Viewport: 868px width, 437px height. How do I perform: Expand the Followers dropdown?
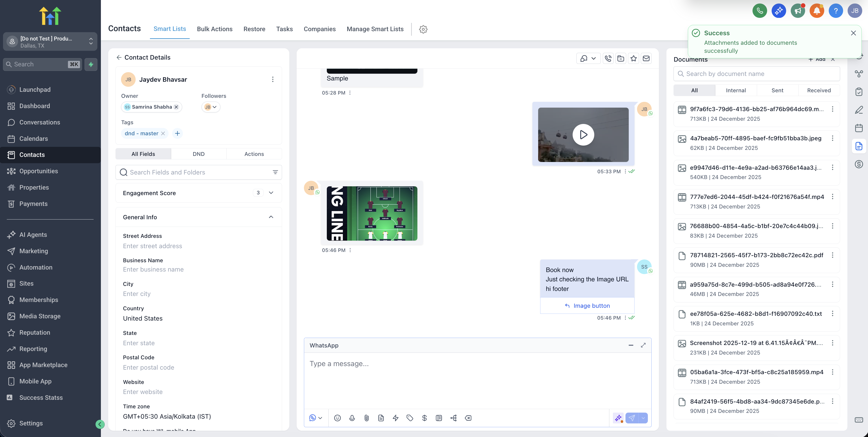point(215,107)
